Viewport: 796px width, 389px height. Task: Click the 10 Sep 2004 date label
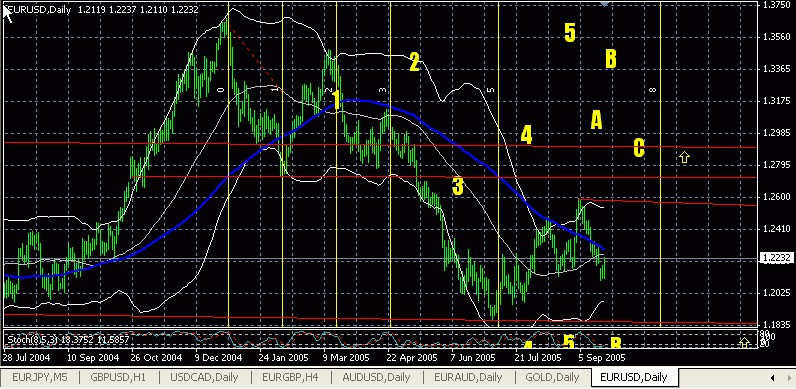coord(92,358)
